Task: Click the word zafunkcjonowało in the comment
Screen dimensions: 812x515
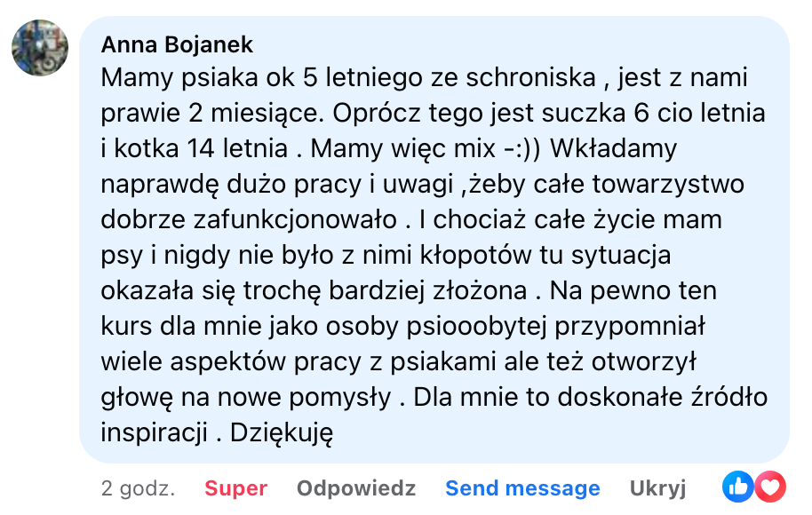Action: pyautogui.click(x=295, y=220)
